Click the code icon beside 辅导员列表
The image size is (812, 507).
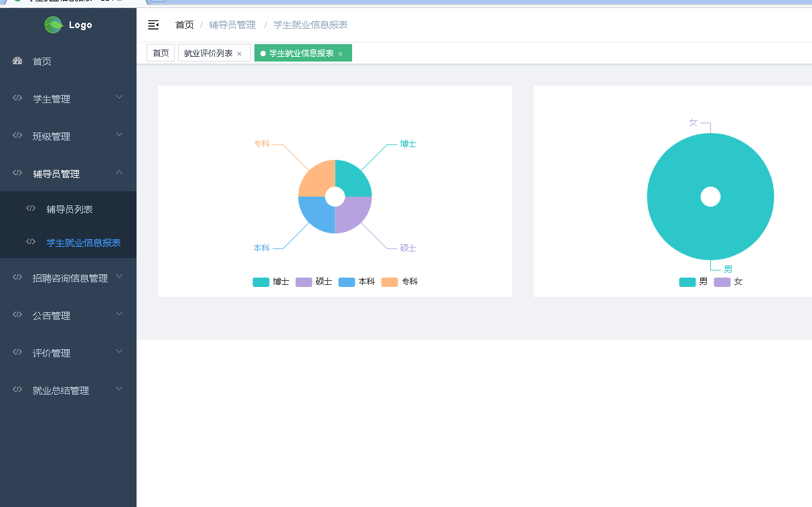31,208
